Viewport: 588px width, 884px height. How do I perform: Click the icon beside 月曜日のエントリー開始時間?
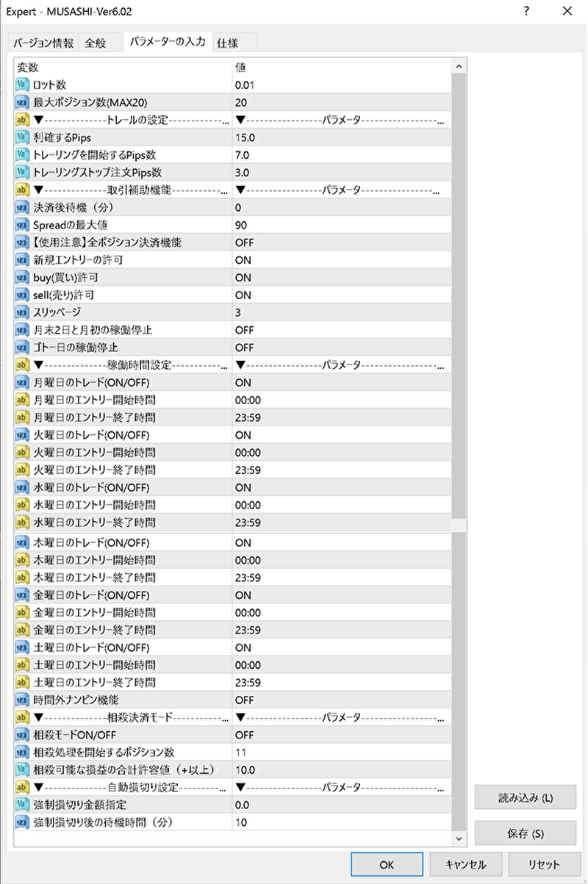tap(22, 400)
